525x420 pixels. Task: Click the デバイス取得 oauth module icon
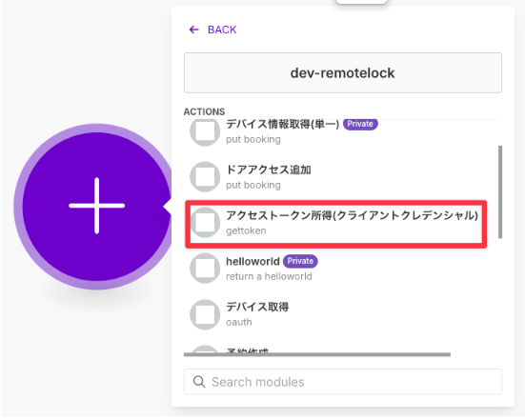coord(205,314)
